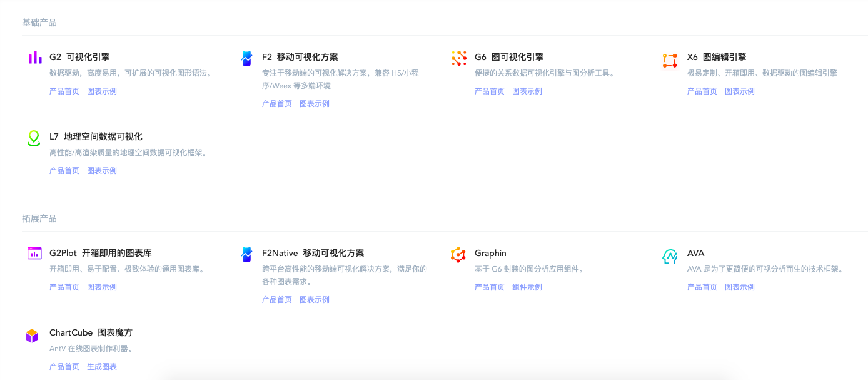Open 产品首页 link under F2 移动可视化方案
The width and height of the screenshot is (868, 380).
pyautogui.click(x=277, y=104)
